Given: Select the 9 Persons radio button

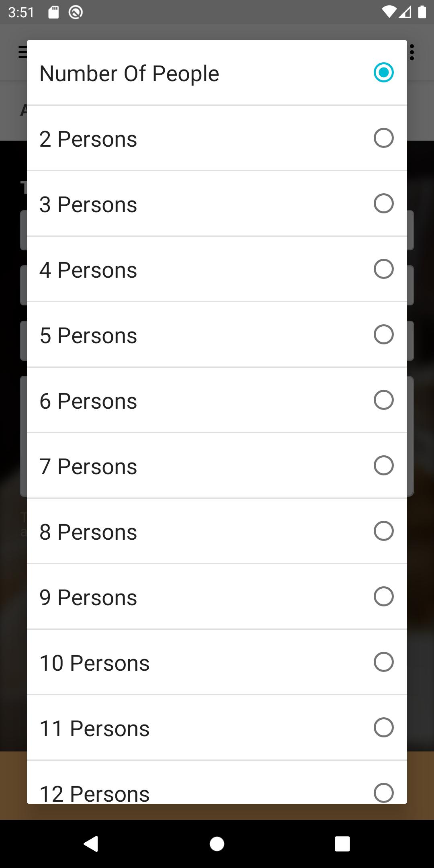Looking at the screenshot, I should click(x=217, y=597).
